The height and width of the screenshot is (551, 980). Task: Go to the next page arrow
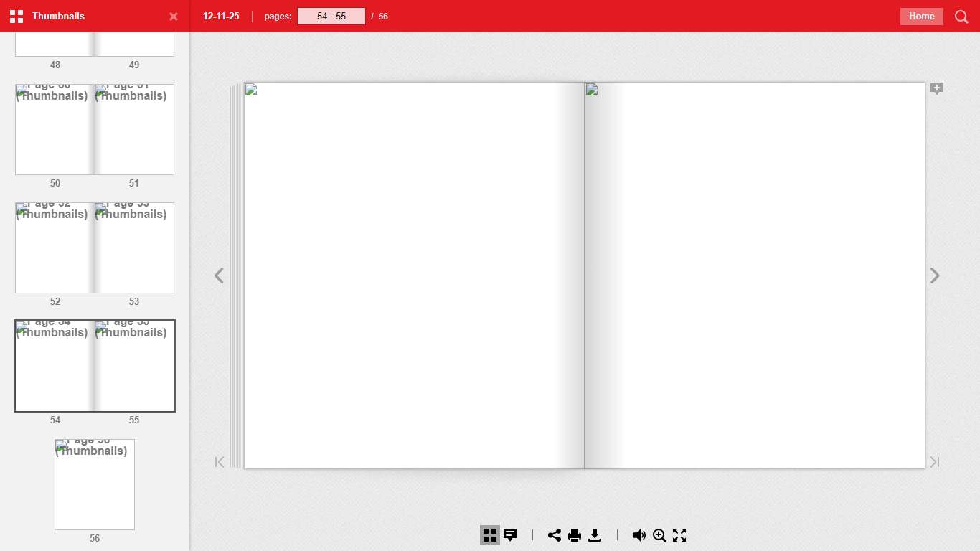click(935, 275)
